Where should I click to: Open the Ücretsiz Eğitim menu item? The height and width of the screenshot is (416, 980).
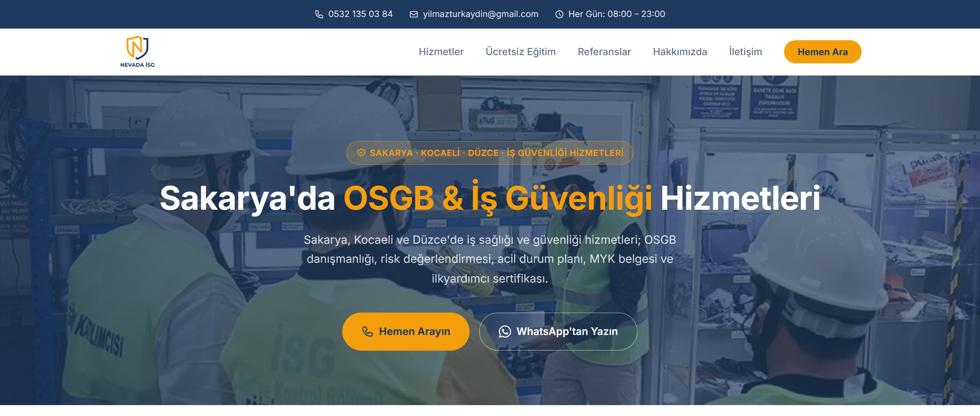tap(520, 52)
